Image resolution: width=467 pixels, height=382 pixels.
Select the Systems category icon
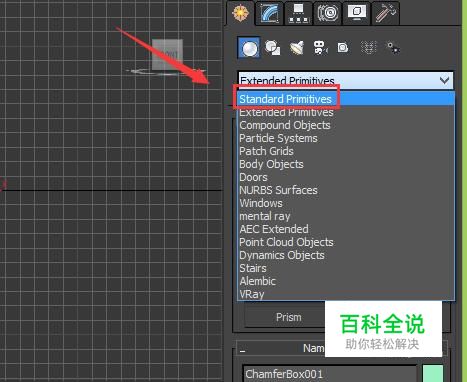point(392,48)
